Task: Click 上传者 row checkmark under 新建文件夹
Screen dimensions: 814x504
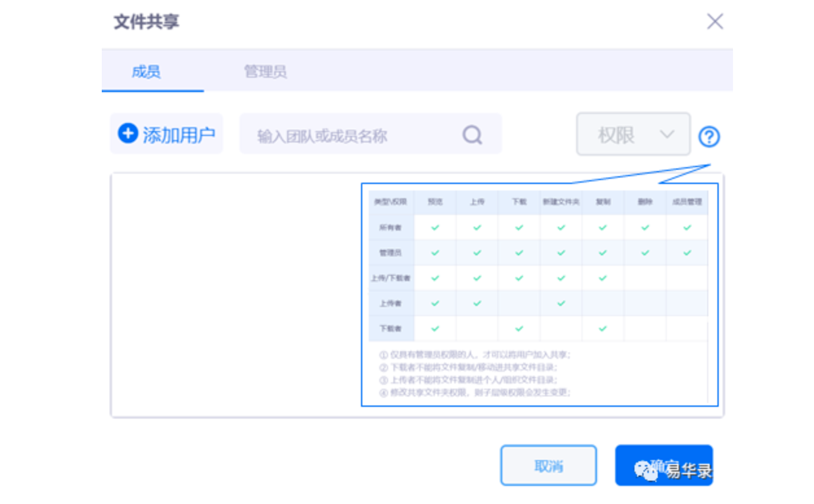Action: click(x=561, y=303)
